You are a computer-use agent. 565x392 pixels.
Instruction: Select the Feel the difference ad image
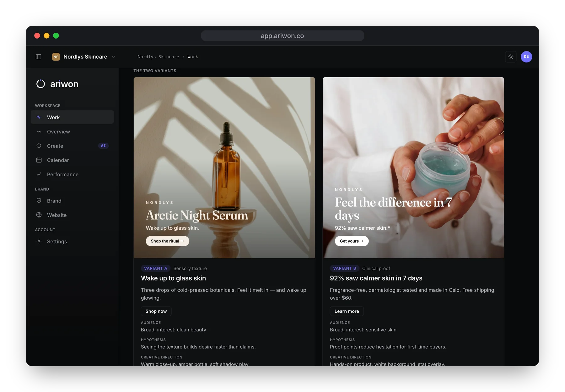click(x=413, y=168)
